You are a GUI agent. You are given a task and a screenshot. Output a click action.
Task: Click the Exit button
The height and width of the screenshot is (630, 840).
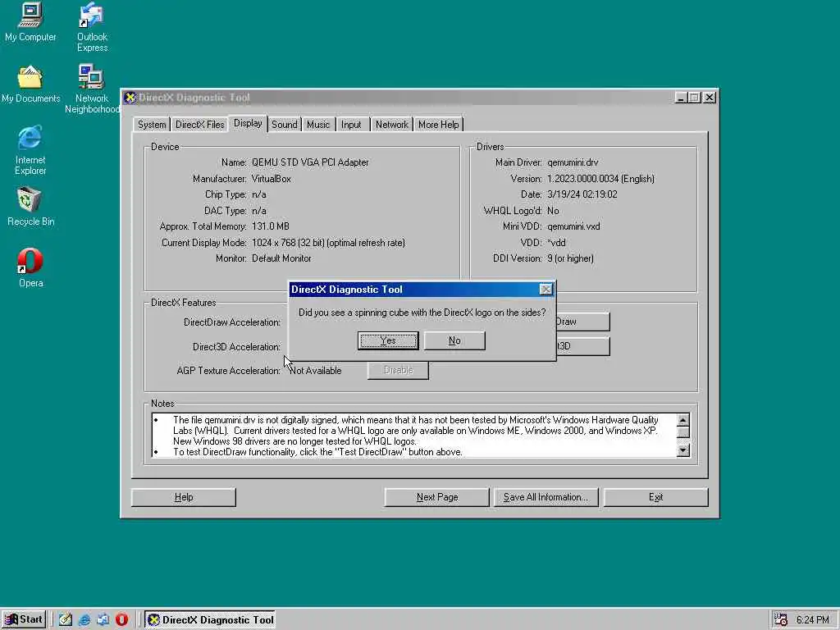point(655,497)
